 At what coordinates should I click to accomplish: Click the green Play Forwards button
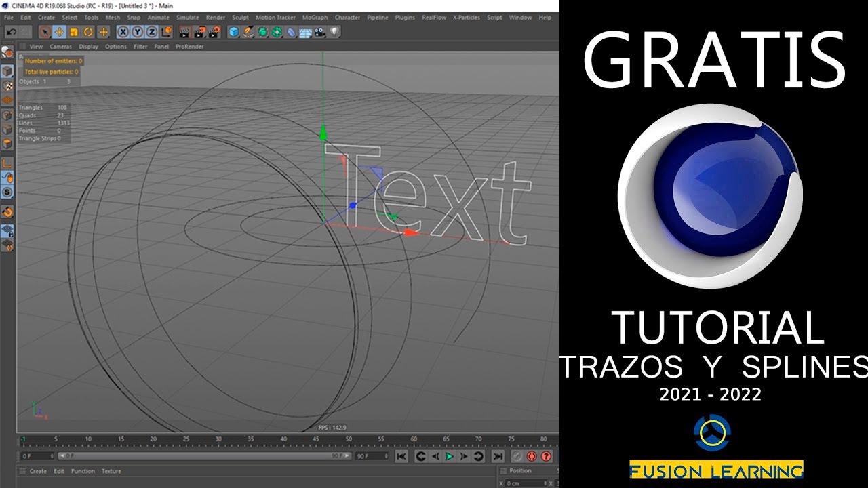point(449,456)
